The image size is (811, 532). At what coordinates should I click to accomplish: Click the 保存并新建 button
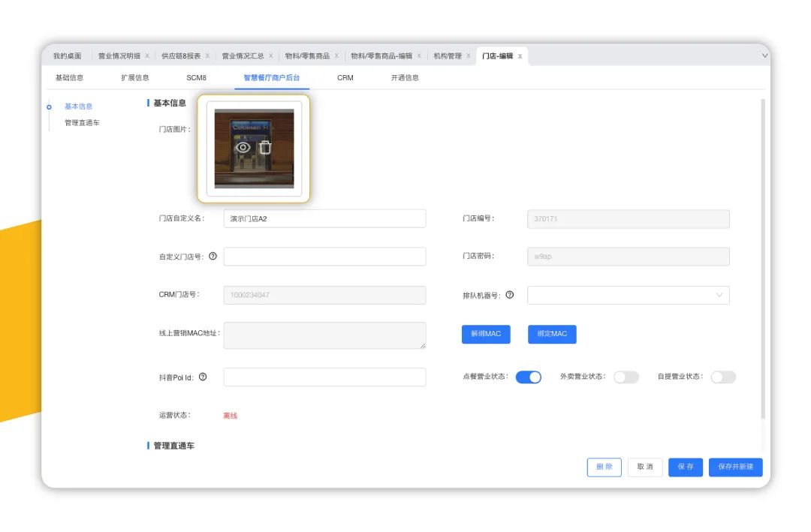735,467
